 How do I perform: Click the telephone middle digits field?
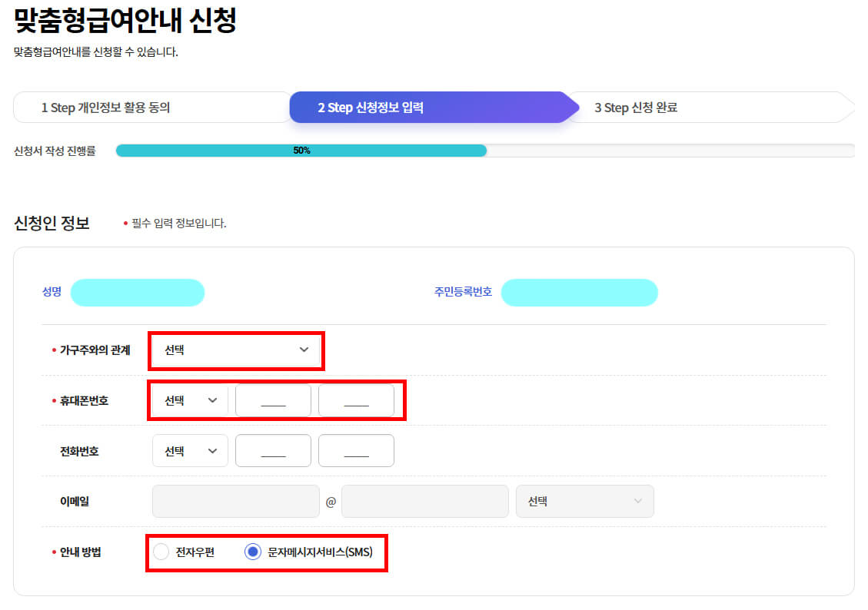(273, 450)
